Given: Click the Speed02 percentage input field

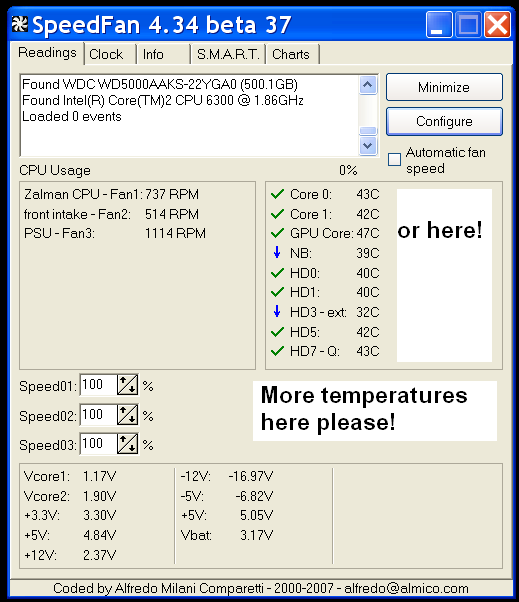Looking at the screenshot, I should 98,415.
